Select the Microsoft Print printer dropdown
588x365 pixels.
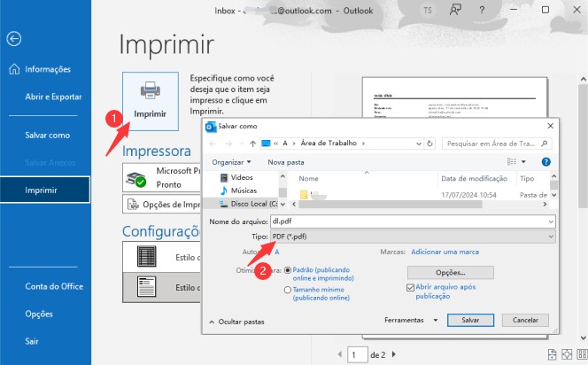(162, 177)
